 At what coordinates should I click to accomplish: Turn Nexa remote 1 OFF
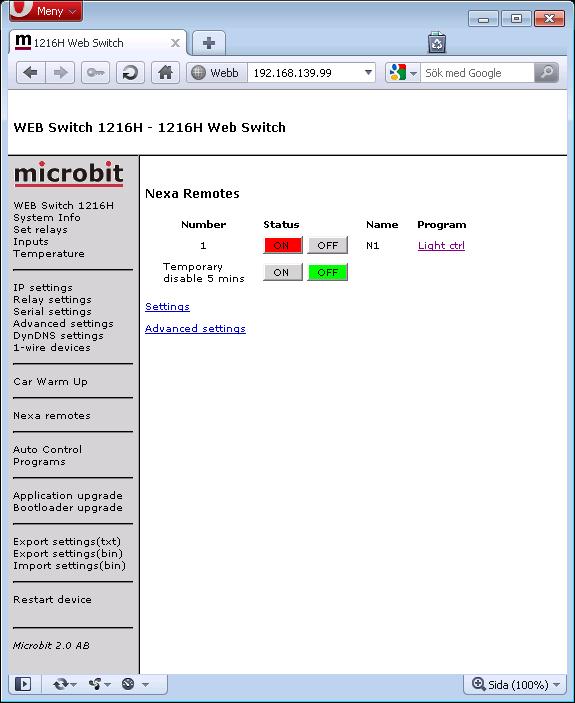click(327, 245)
